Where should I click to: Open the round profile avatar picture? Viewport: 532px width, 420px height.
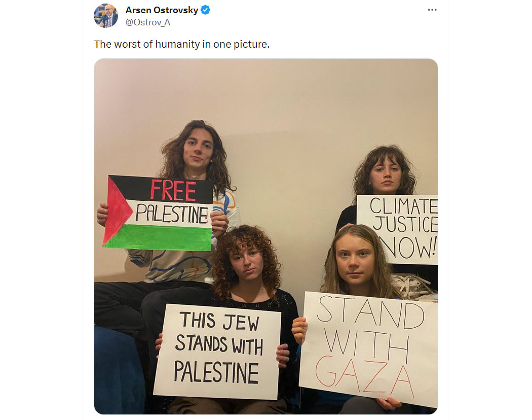pos(106,16)
